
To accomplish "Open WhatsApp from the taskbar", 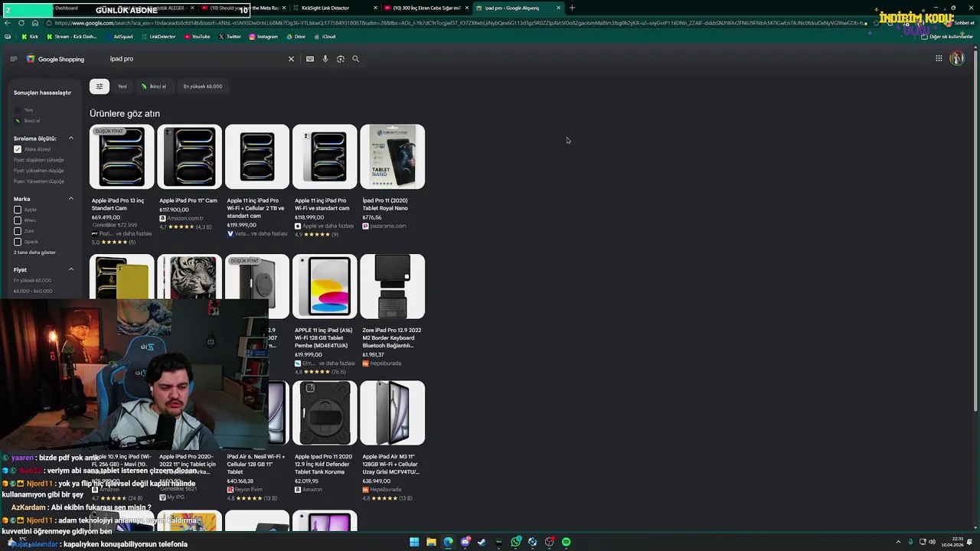I will tap(516, 542).
